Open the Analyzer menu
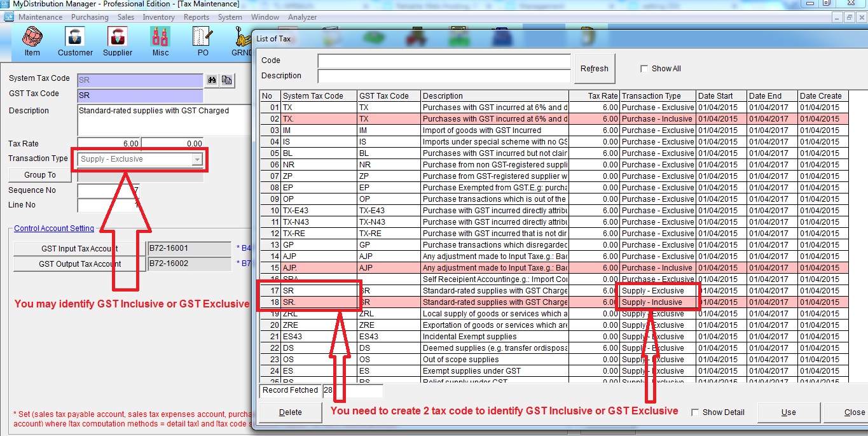Screen dimensions: 868x436 click(x=302, y=17)
